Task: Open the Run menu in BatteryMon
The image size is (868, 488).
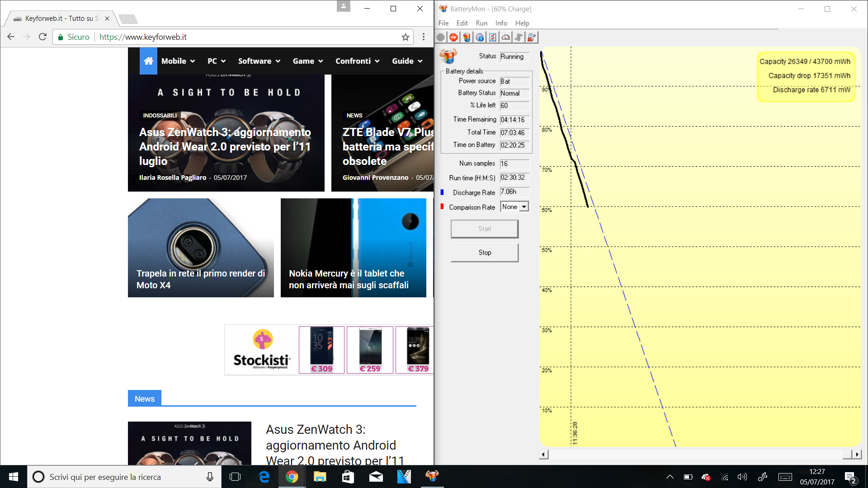Action: 481,23
